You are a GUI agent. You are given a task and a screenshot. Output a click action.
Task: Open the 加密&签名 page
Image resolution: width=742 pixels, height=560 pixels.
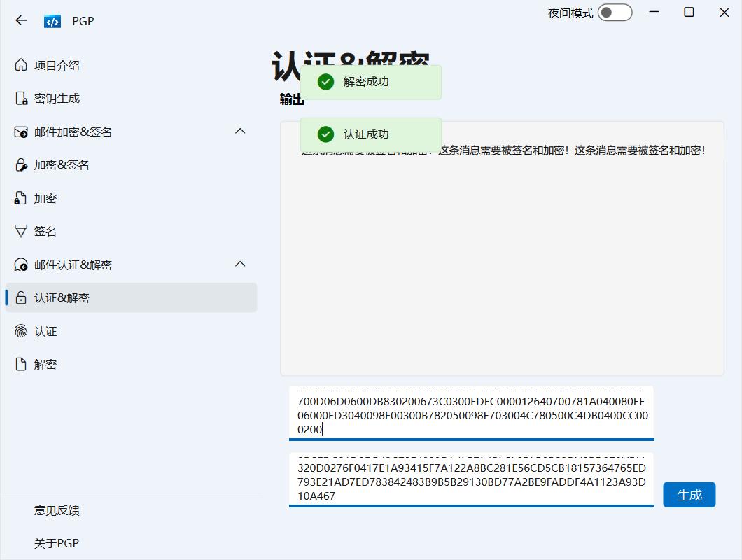click(x=131, y=164)
